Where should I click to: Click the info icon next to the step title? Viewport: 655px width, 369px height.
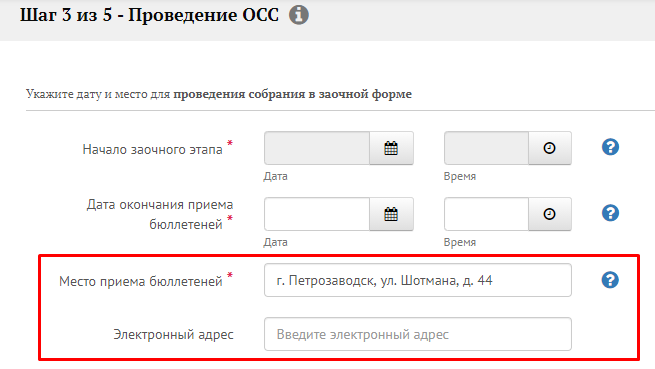point(299,15)
